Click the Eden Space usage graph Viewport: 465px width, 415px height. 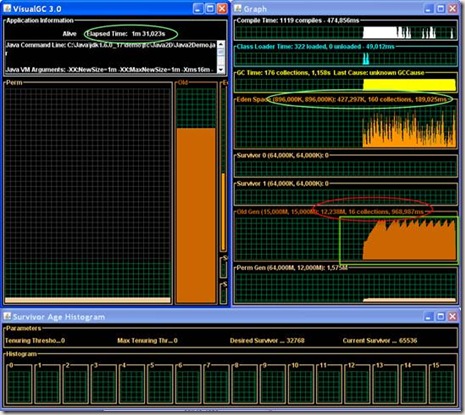pyautogui.click(x=346, y=126)
